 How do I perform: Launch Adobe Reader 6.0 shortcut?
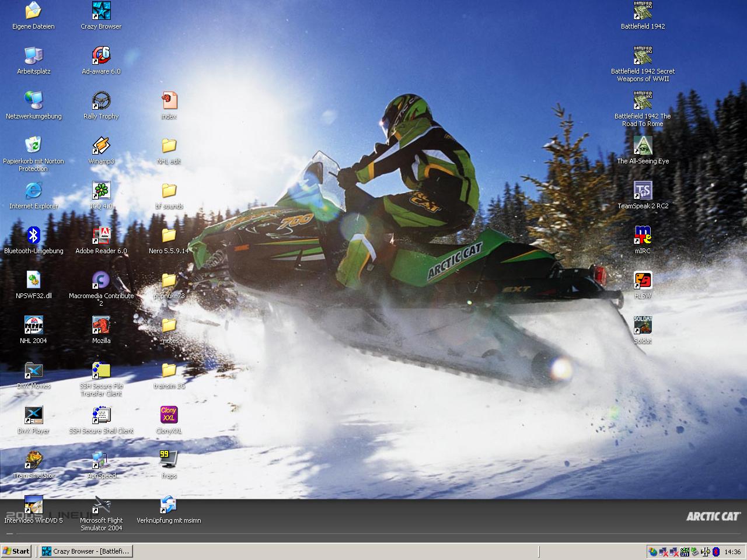tap(102, 235)
